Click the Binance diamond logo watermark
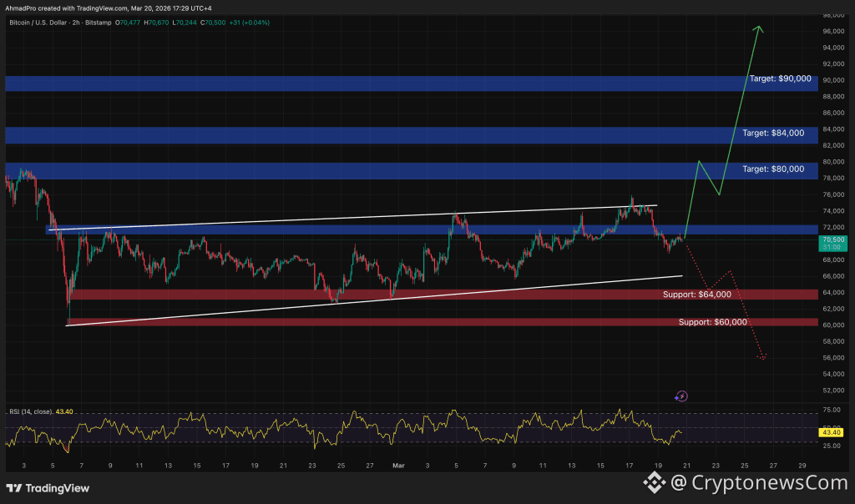 coord(654,481)
